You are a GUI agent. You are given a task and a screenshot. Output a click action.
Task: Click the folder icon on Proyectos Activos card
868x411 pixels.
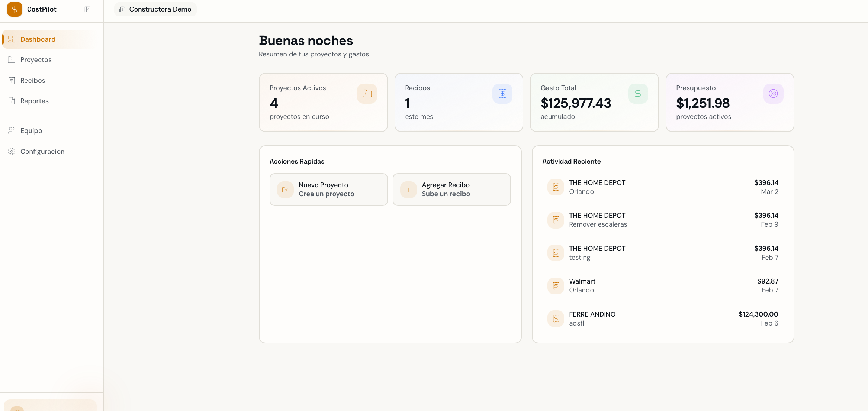367,93
